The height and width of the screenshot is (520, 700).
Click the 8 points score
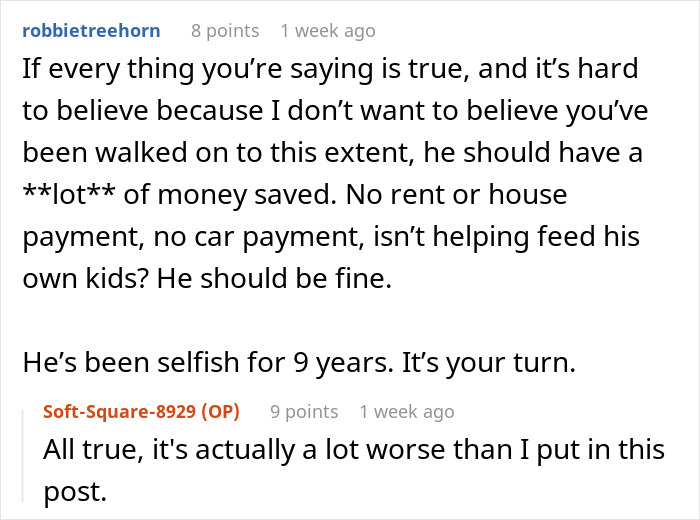tap(225, 31)
